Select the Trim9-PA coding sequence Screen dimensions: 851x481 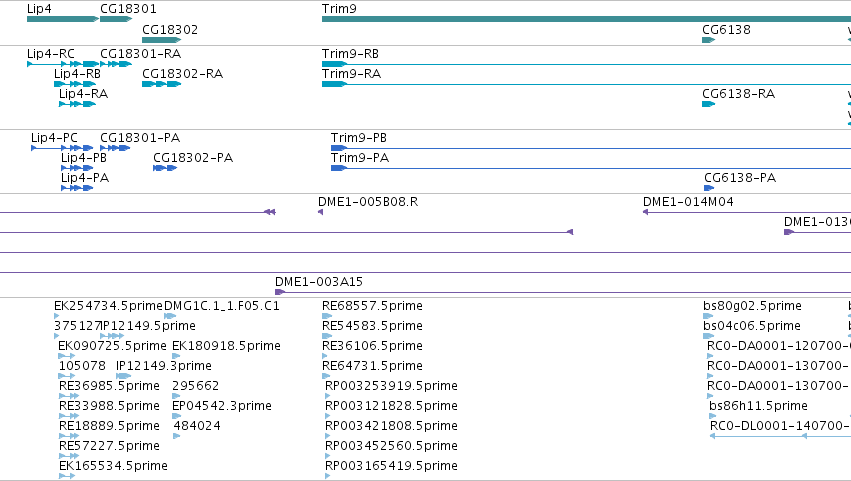(591, 168)
